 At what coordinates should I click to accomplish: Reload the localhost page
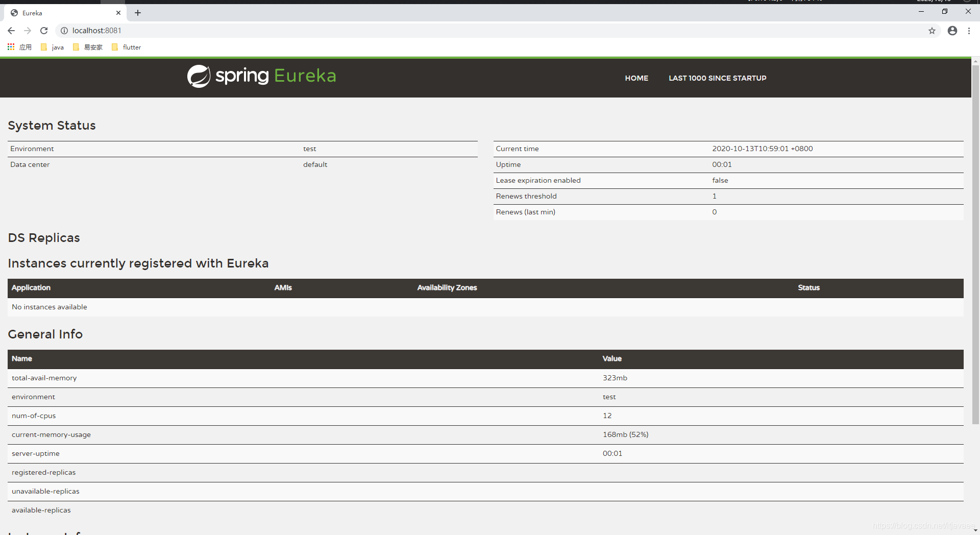click(x=44, y=31)
